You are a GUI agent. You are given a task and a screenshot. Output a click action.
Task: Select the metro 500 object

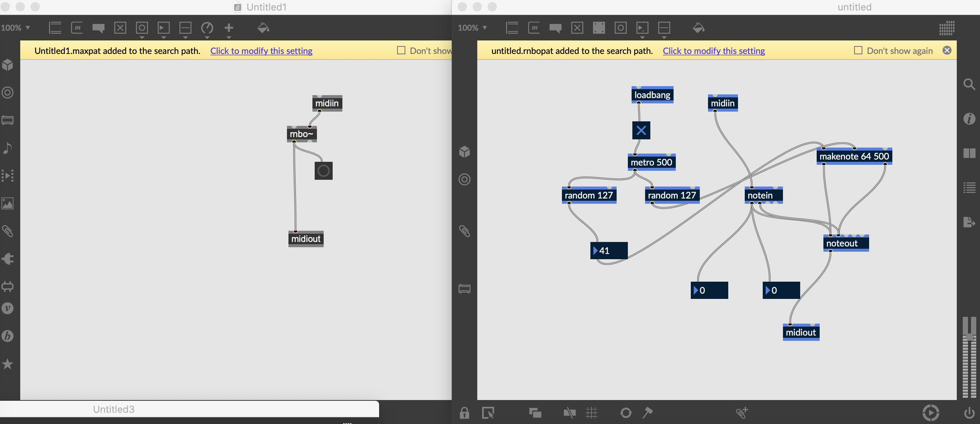point(651,163)
